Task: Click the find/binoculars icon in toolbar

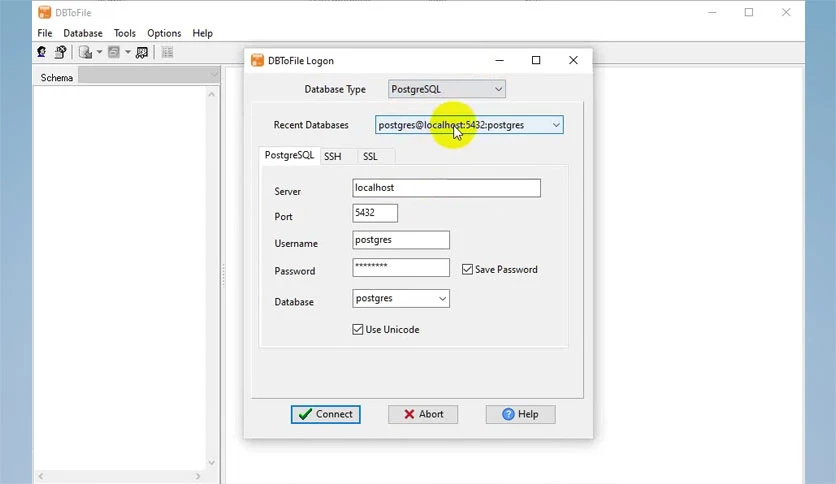Action: tap(142, 52)
